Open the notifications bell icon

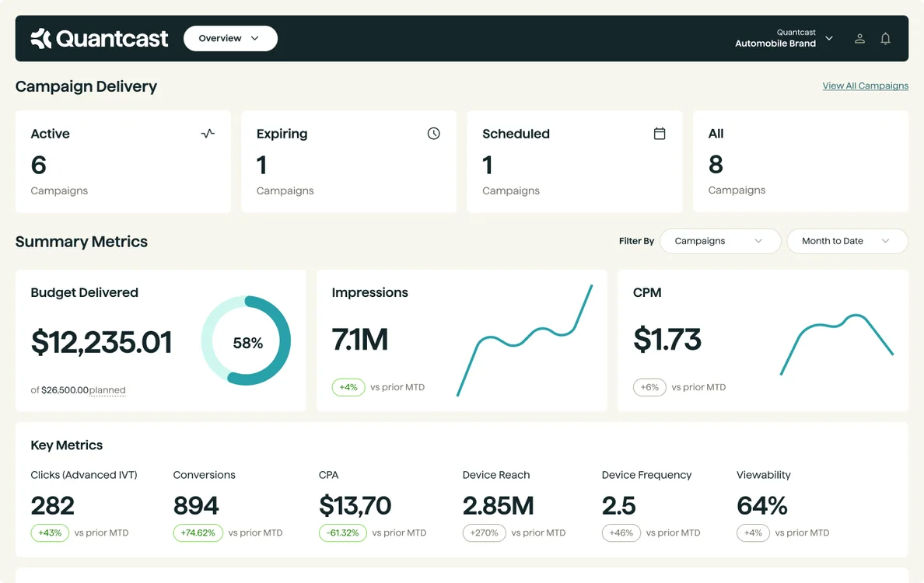pyautogui.click(x=885, y=38)
